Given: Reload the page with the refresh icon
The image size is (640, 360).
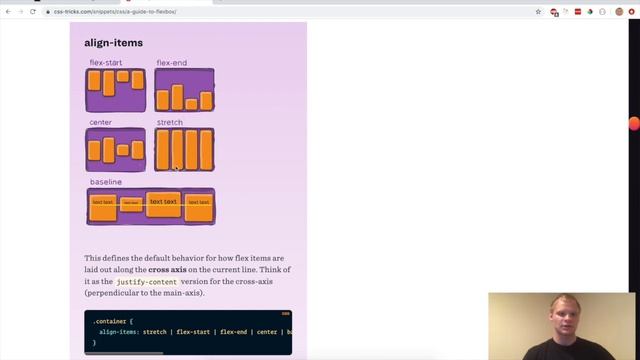Looking at the screenshot, I should tap(33, 12).
